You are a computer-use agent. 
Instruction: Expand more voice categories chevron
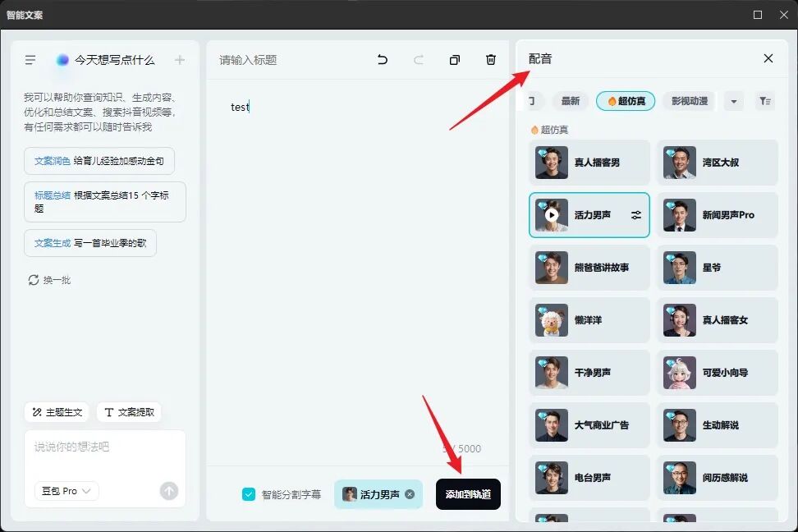click(734, 100)
